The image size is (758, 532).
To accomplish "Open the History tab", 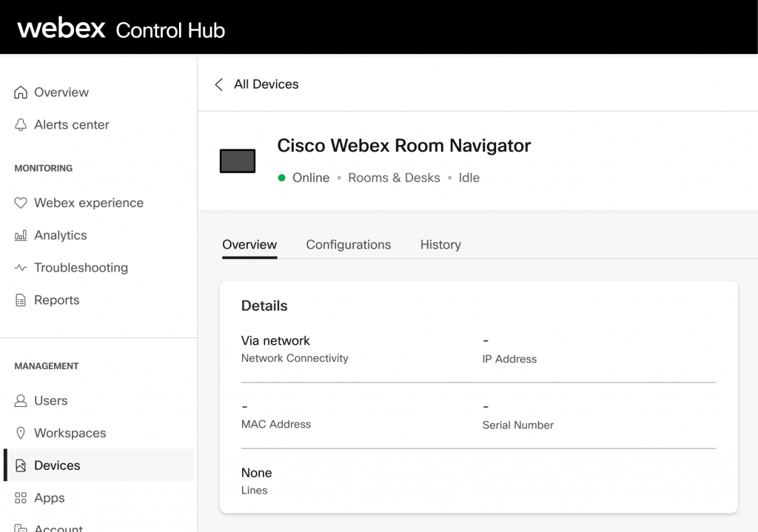I will [440, 244].
